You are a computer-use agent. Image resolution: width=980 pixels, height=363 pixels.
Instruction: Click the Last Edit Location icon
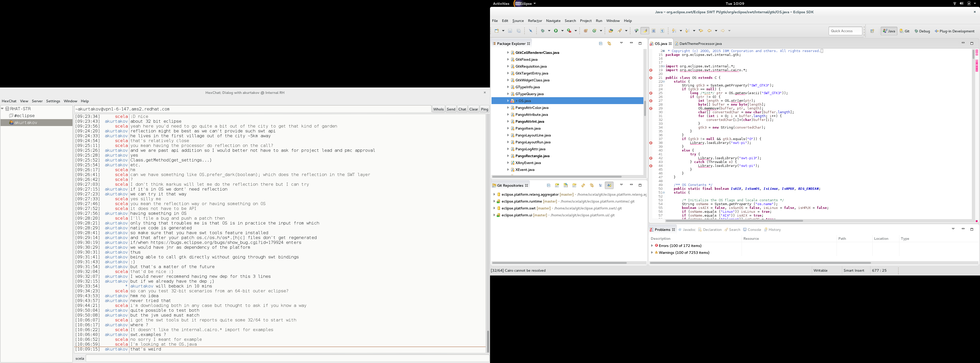tap(701, 31)
